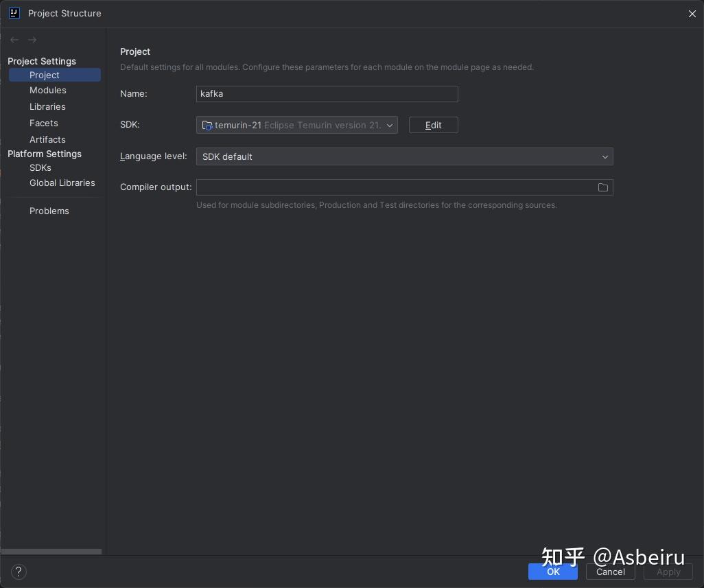Open Global Libraries settings
Screen dimensions: 704x588
point(62,183)
